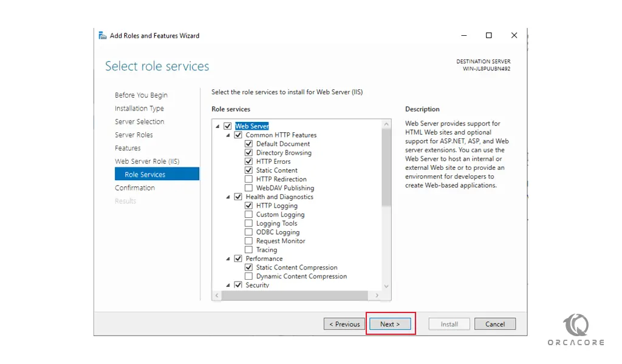Screen dimensions: 622x364
Task: Select the Custom Logging label
Action: pos(281,215)
